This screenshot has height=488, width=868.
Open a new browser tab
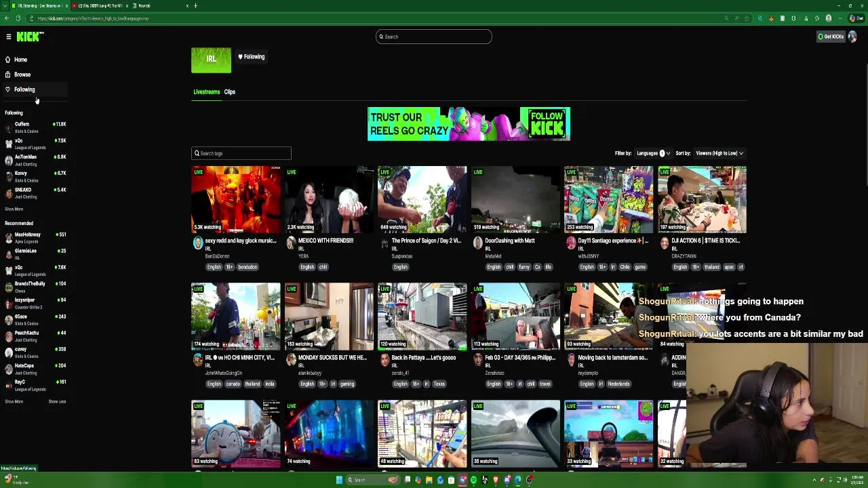tap(195, 5)
